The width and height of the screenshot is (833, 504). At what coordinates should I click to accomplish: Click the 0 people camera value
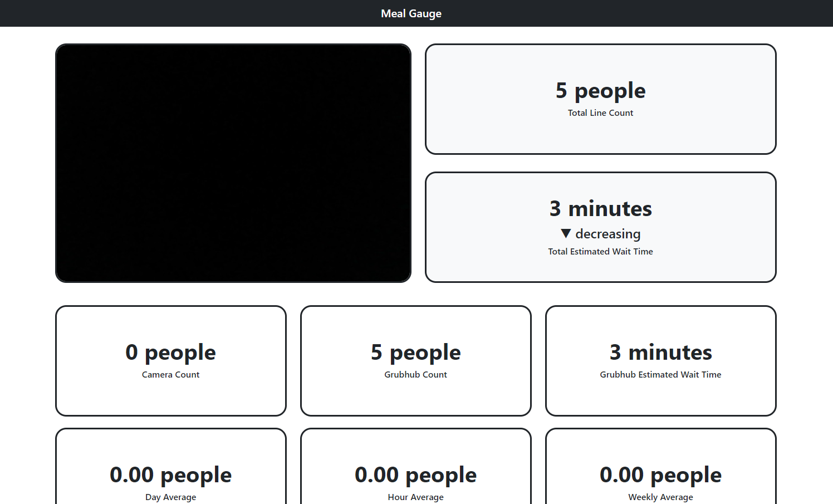170,352
